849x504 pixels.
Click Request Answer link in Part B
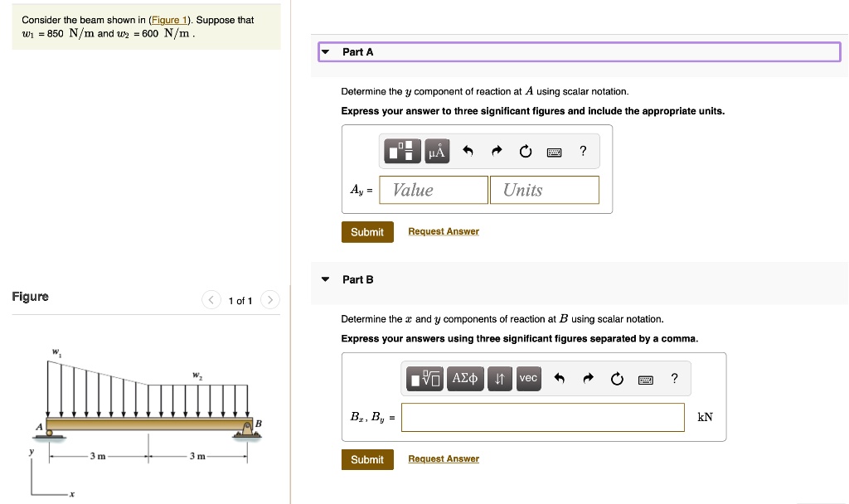(444, 459)
